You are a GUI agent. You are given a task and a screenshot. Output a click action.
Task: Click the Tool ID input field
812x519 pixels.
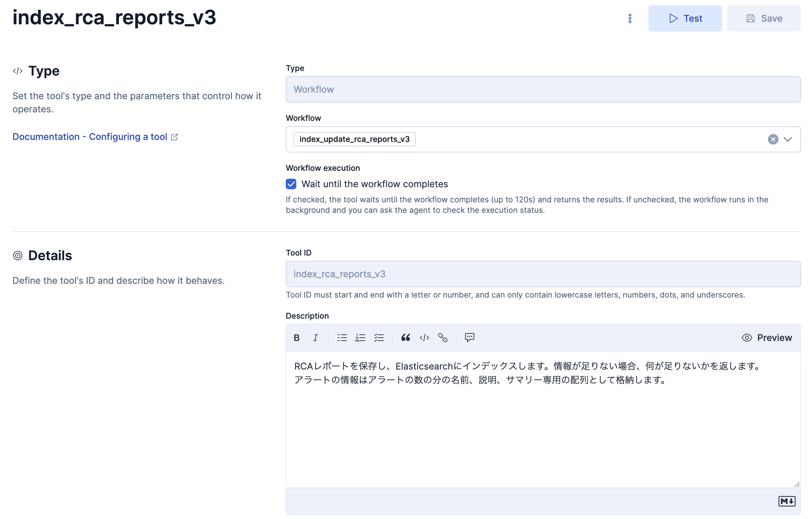543,274
